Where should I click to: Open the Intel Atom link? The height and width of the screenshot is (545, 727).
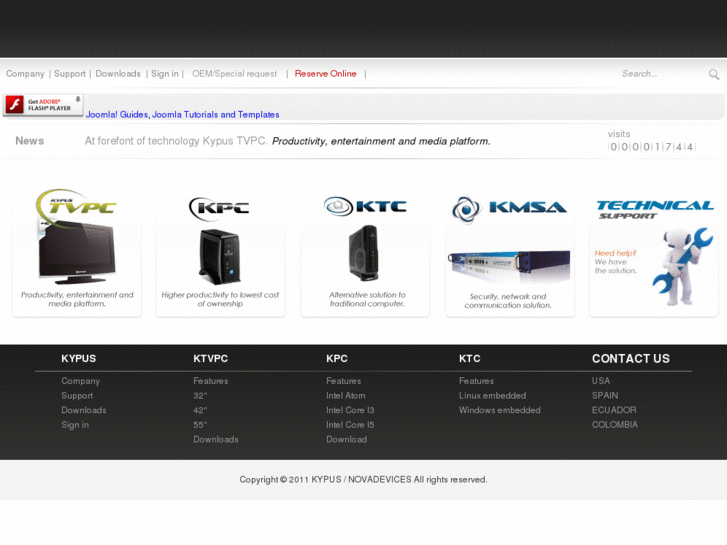(346, 396)
